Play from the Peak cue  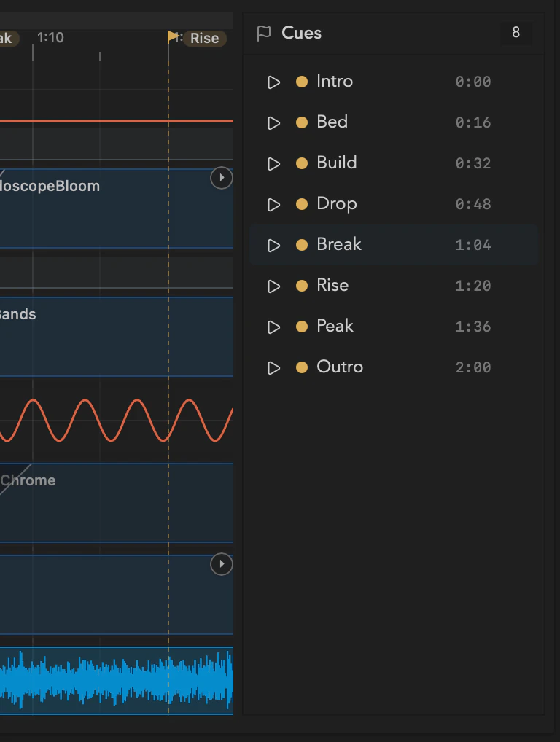273,327
